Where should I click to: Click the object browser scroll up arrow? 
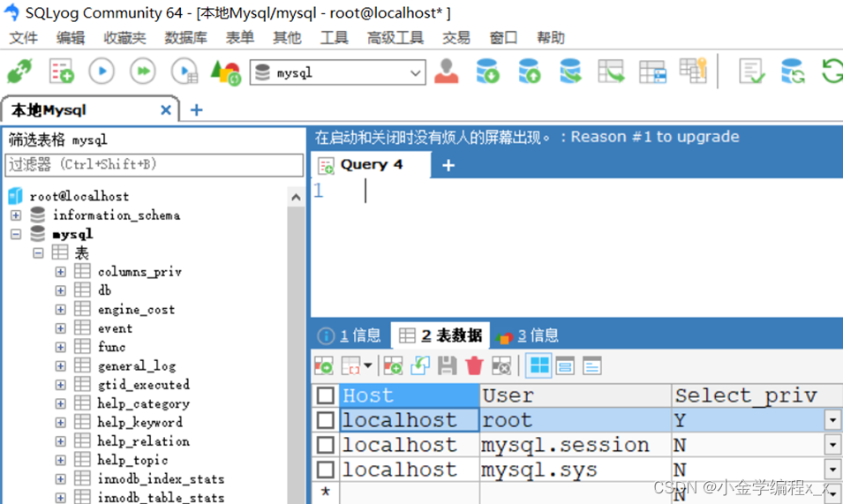click(296, 197)
